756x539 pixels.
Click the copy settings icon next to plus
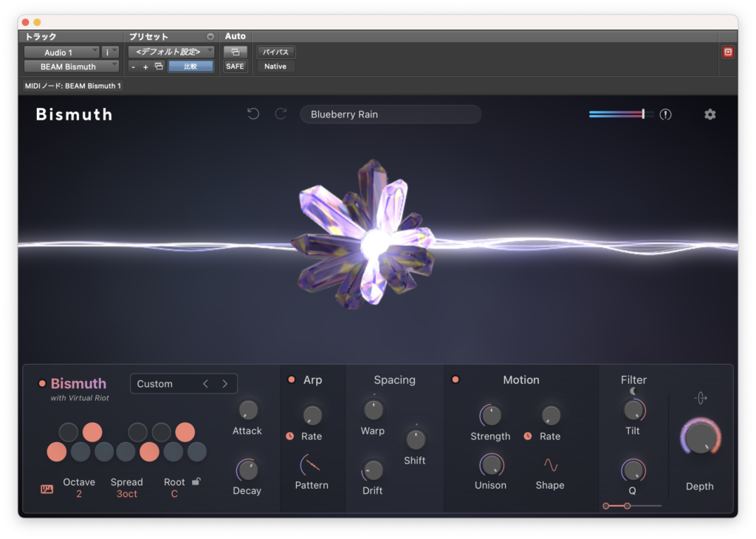click(159, 66)
